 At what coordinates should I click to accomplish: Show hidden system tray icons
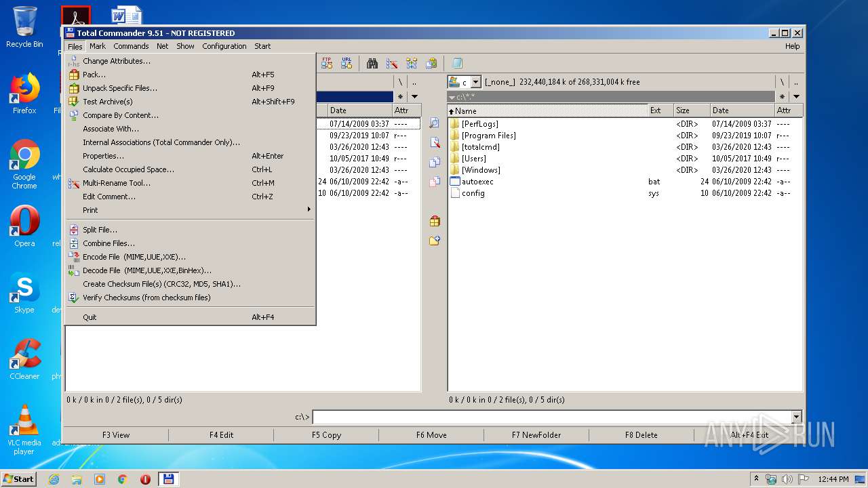[756, 479]
